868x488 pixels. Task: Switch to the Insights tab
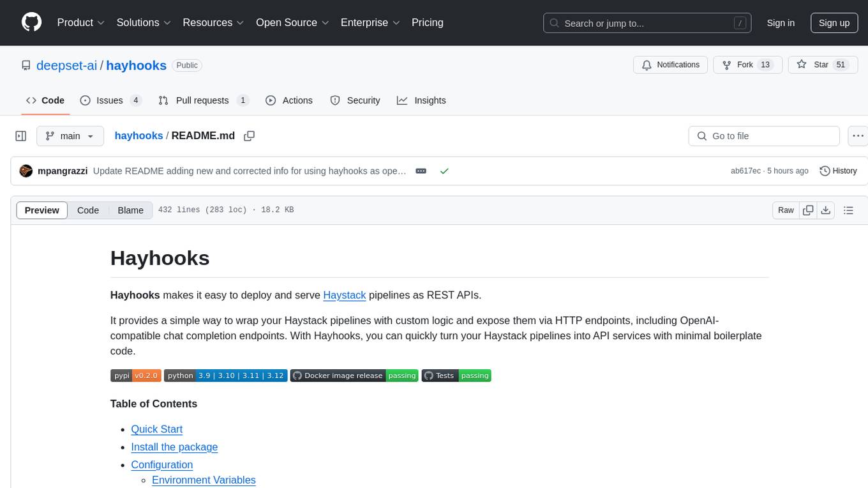[421, 100]
